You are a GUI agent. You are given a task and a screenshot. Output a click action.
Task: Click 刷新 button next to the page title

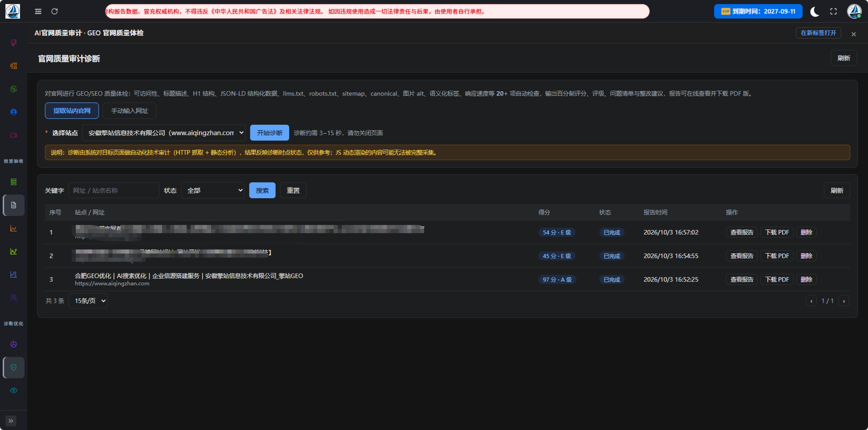[844, 58]
